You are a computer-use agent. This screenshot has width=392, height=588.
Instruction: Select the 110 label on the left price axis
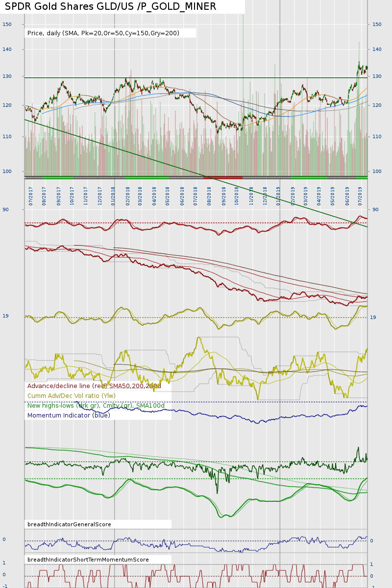tap(7, 136)
